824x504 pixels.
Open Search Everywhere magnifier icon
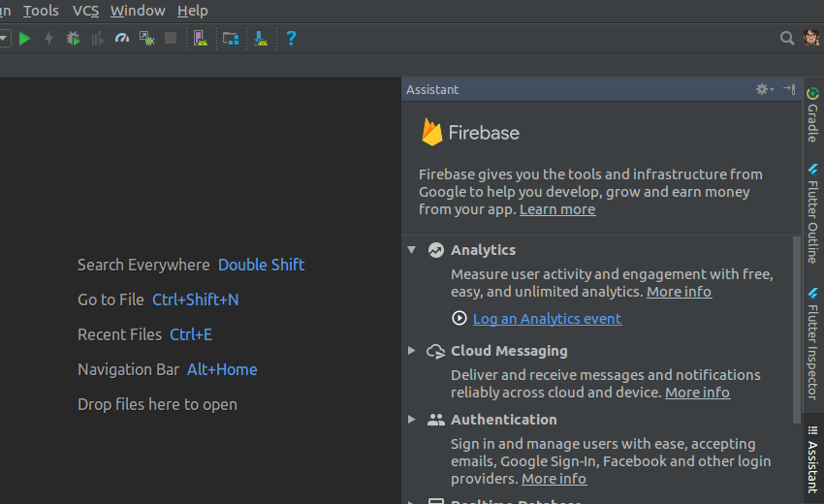click(787, 39)
